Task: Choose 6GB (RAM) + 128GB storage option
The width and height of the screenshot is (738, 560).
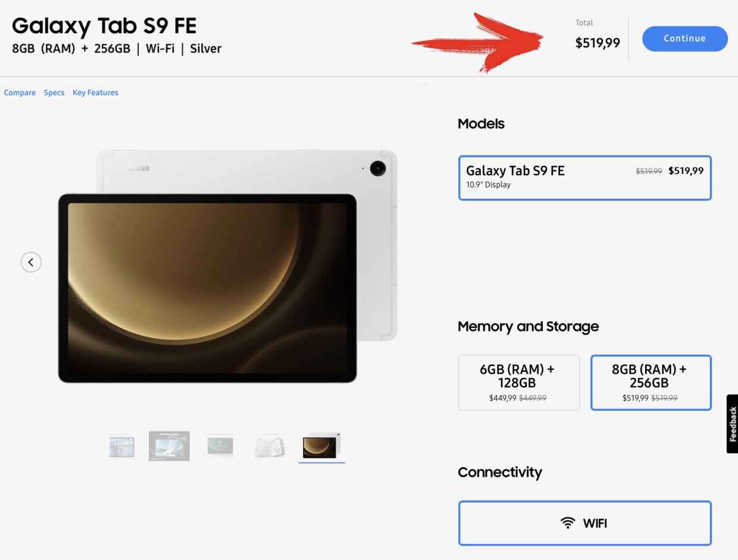Action: point(518,383)
